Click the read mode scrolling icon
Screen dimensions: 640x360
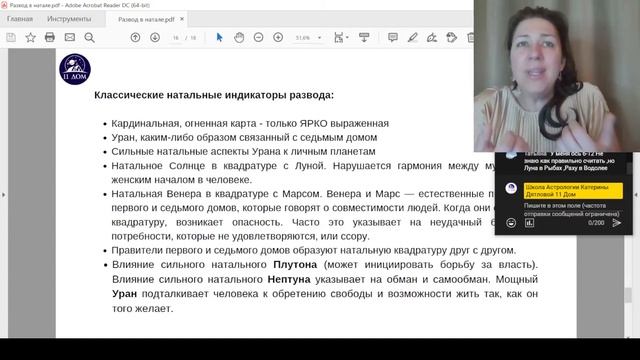364,38
